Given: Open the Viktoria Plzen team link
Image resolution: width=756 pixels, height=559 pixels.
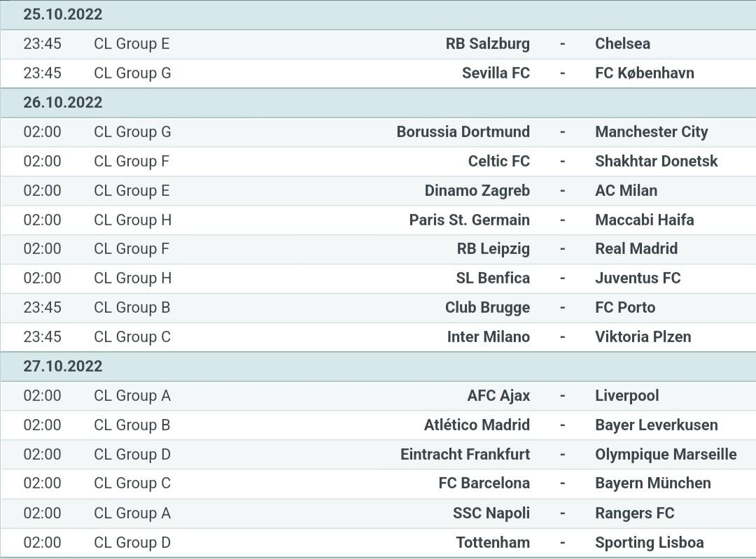Looking at the screenshot, I should [x=643, y=337].
